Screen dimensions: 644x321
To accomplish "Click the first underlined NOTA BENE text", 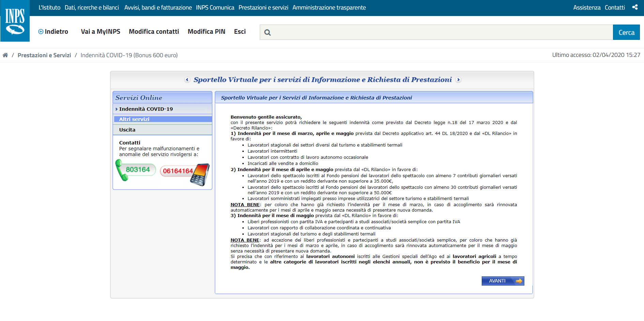I will [245, 205].
